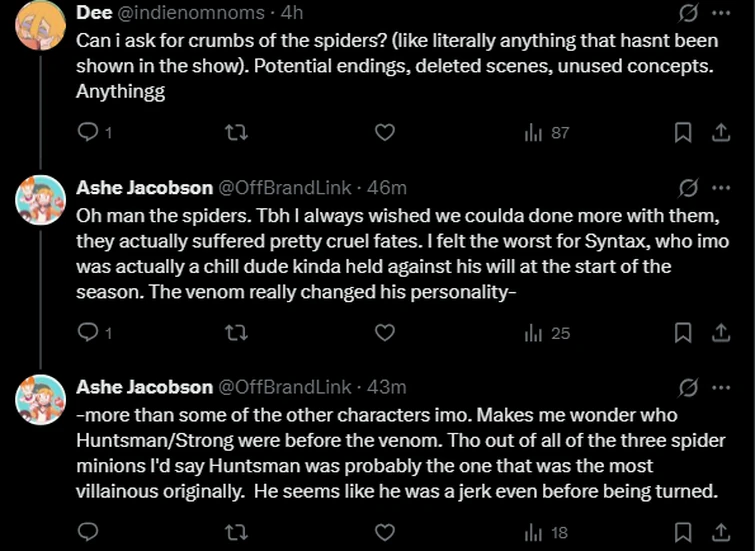Open the 4h timestamp on Dee's tweet
755x551 pixels.
pos(292,14)
